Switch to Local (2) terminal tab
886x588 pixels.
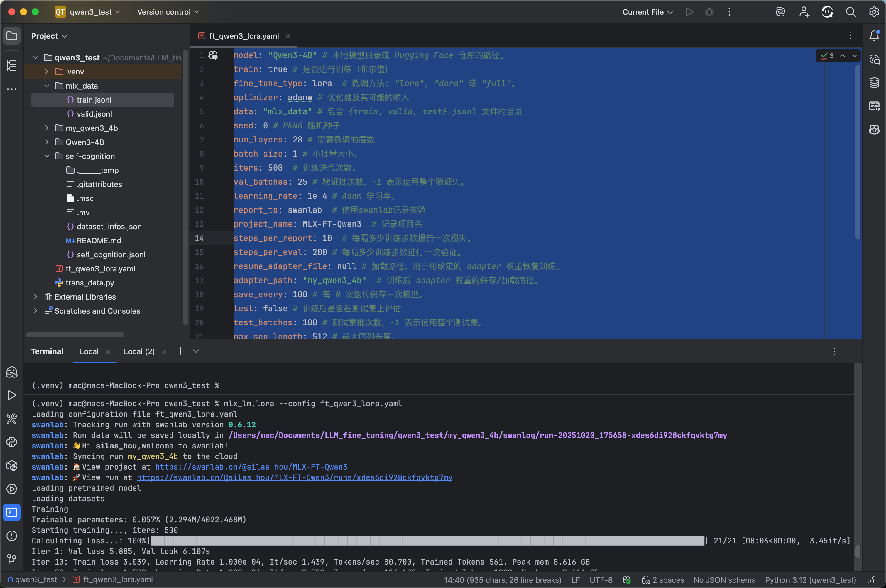[x=139, y=351]
